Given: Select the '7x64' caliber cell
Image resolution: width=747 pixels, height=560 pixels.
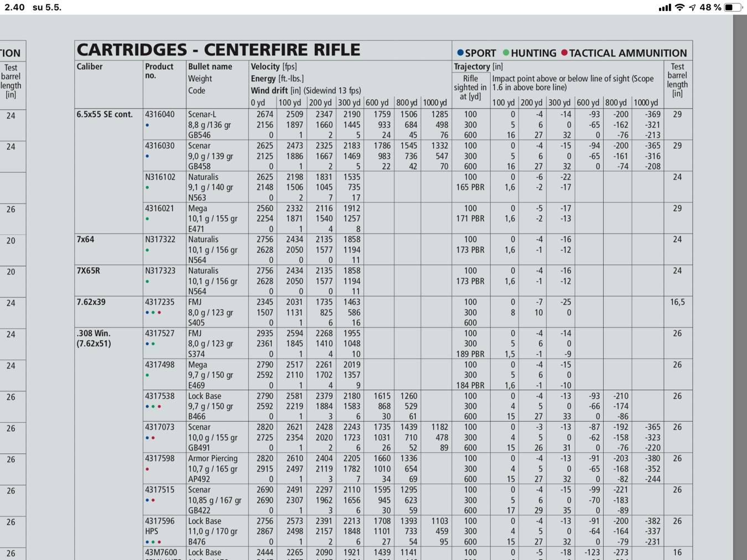Looking at the screenshot, I should [85, 240].
